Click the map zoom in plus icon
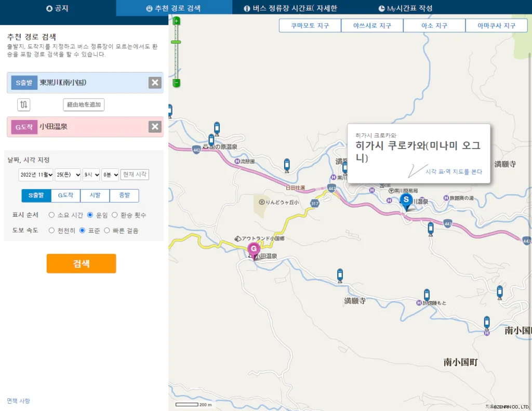 (177, 21)
